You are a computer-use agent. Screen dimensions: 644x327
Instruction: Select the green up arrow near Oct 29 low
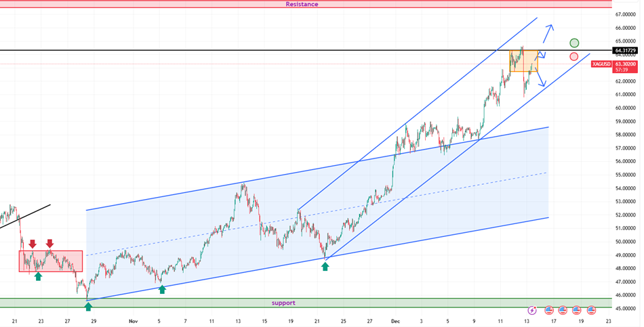(x=88, y=307)
